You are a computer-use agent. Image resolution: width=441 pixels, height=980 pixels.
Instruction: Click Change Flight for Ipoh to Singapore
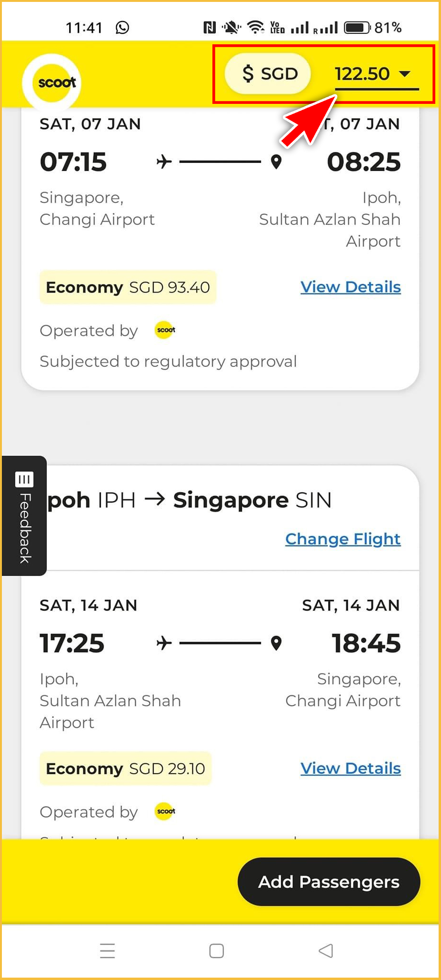pyautogui.click(x=342, y=539)
